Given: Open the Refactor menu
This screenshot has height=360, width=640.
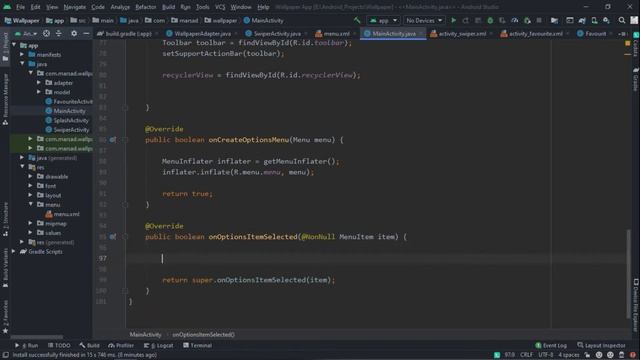Looking at the screenshot, I should (146, 7).
